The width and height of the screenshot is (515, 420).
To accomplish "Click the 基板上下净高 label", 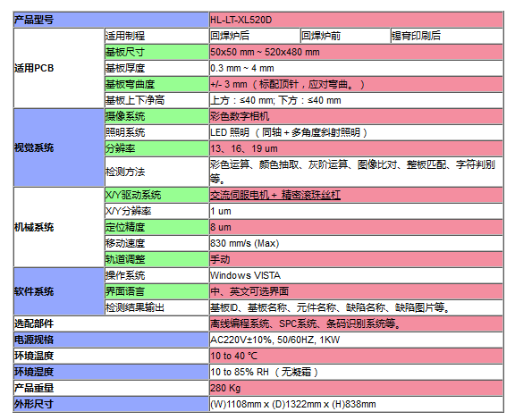I will point(156,100).
